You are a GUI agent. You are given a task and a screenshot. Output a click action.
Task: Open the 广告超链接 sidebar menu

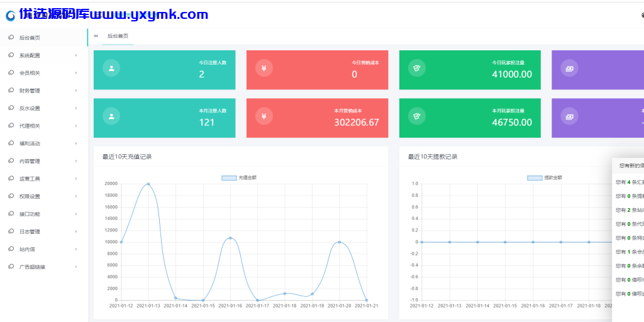pos(43,267)
